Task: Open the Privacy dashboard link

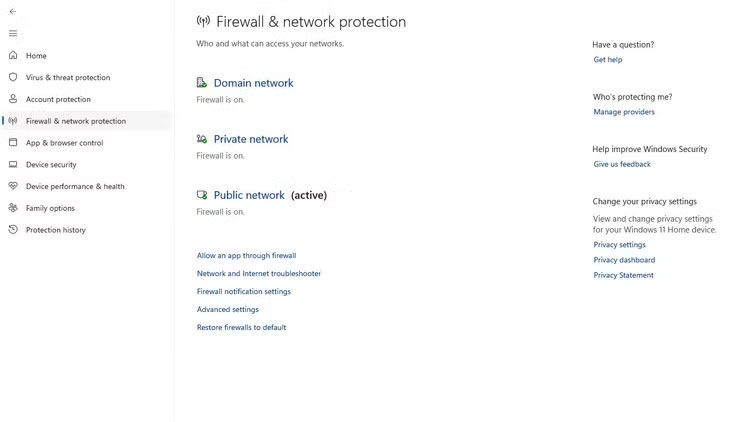Action: point(624,260)
